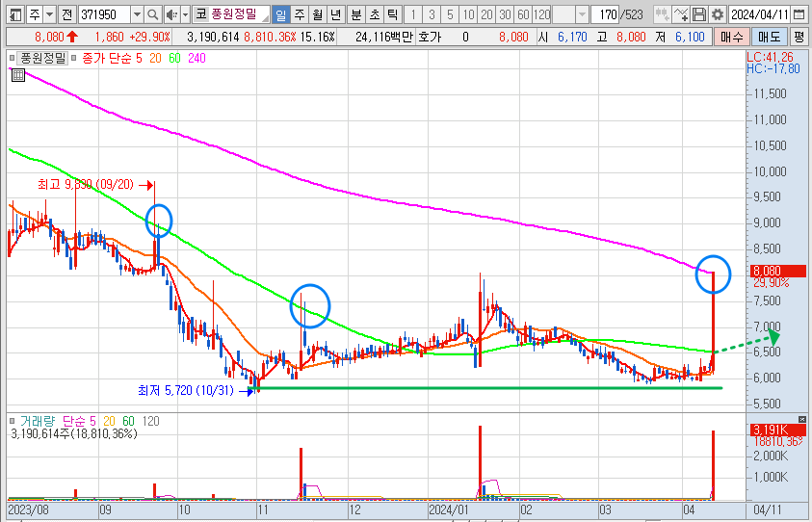Click the +29.90% change rate text
The width and height of the screenshot is (812, 522).
(x=149, y=37)
